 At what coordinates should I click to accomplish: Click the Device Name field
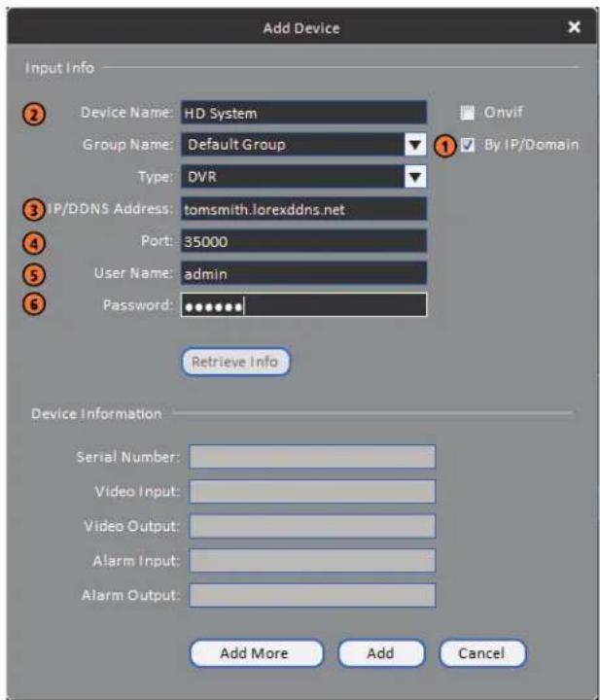pos(303,113)
